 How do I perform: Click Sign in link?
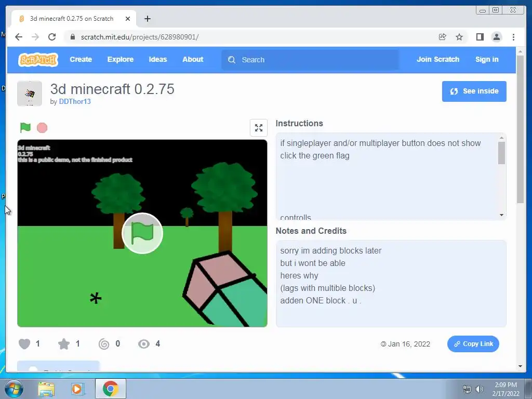point(487,59)
